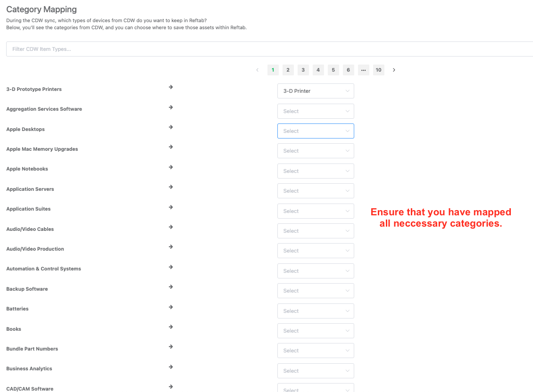Click the arrow icon beside Application Servers
Image resolution: width=533 pixels, height=392 pixels.
[x=171, y=187]
